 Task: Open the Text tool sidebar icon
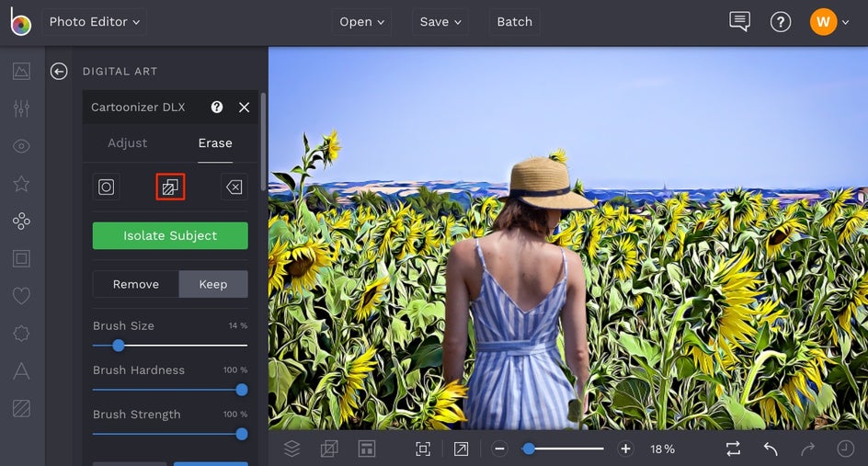pos(21,370)
